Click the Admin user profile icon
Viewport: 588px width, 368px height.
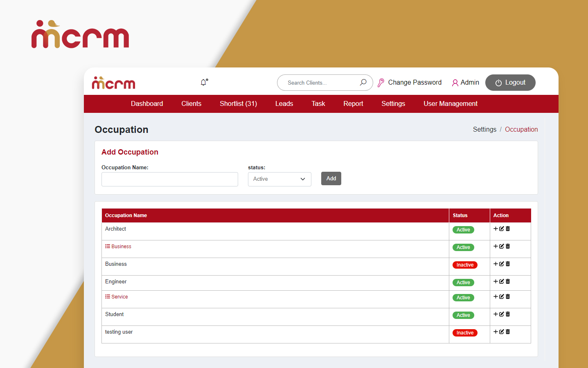point(455,83)
